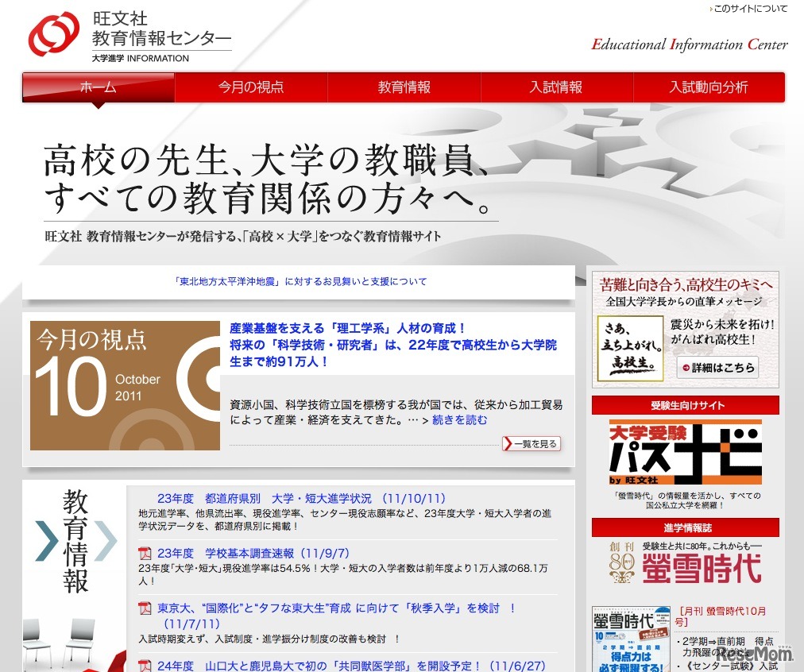
Task: Click 進学情報誌 section header
Action: 686,527
